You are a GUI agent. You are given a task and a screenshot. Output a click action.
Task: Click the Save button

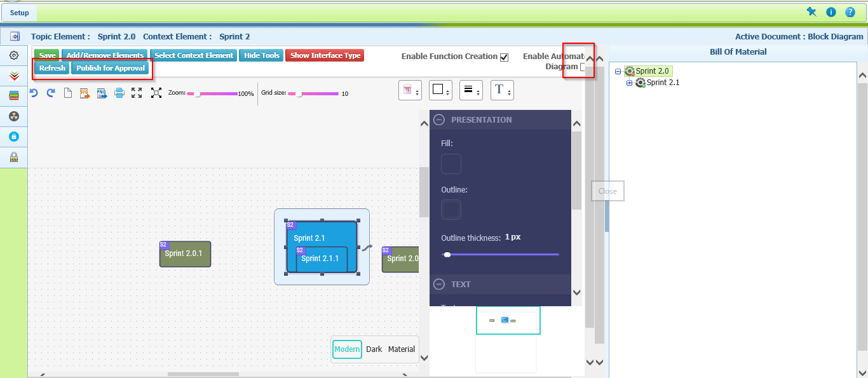tap(47, 56)
